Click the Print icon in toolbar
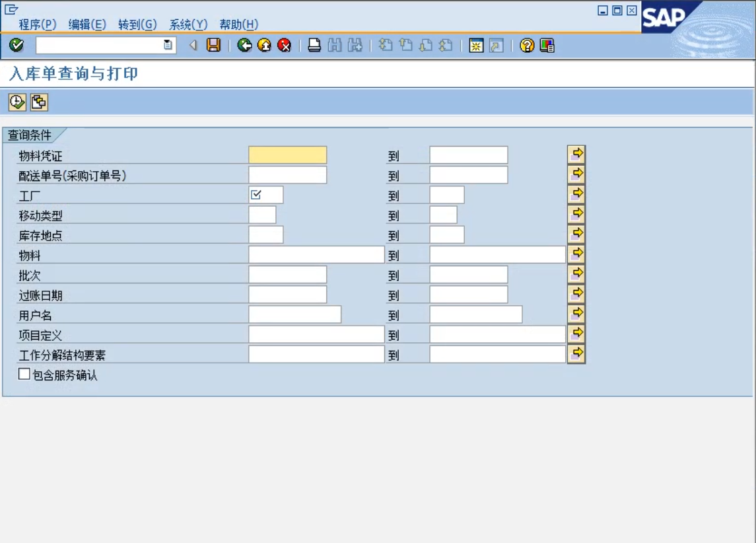756x543 pixels. 314,45
